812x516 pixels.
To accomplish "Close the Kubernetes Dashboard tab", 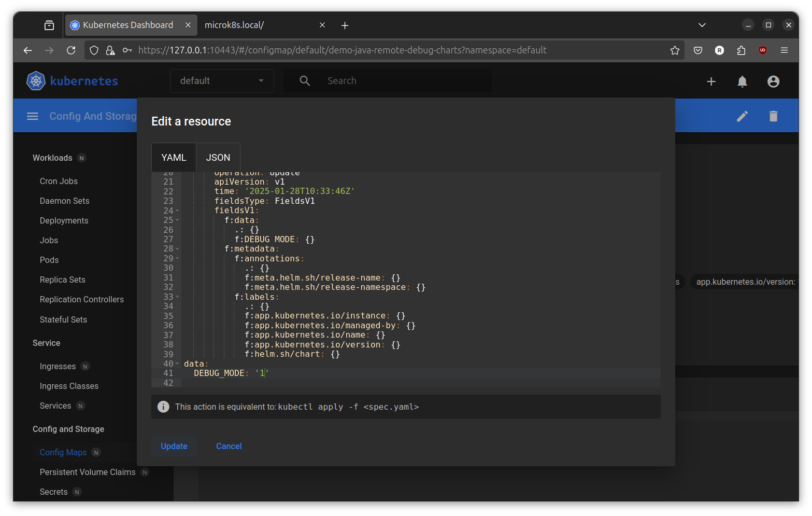I will (188, 25).
